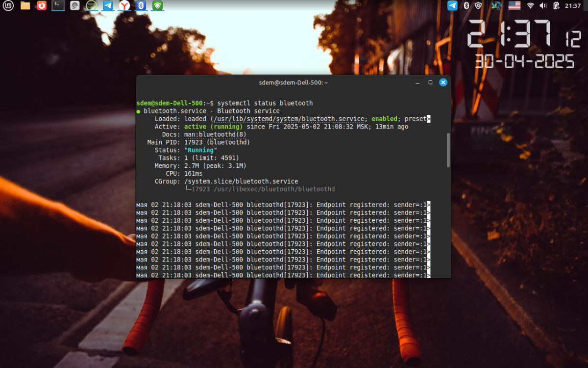This screenshot has height=368, width=588.
Task: Open the file manager folder launcher
Action: (x=25, y=5)
